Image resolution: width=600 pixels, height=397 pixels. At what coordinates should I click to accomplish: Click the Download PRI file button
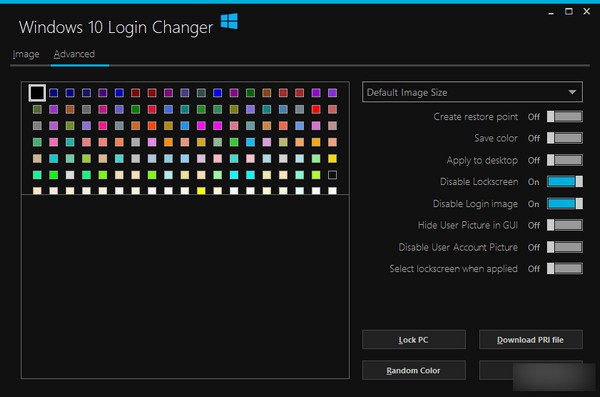coord(531,340)
